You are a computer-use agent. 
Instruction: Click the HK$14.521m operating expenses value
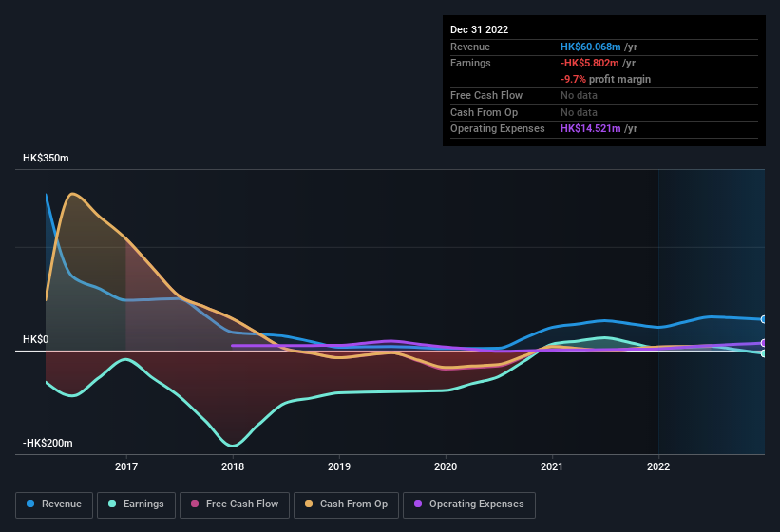tap(591, 128)
